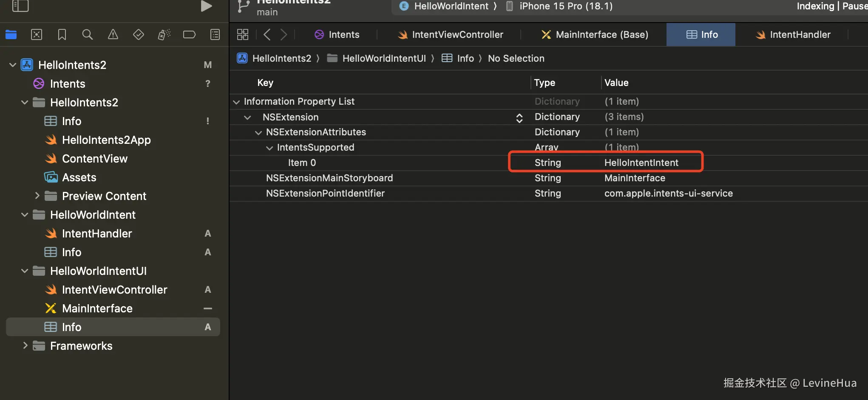The height and width of the screenshot is (400, 868).
Task: Open the Test navigator diamond icon
Action: [x=139, y=34]
